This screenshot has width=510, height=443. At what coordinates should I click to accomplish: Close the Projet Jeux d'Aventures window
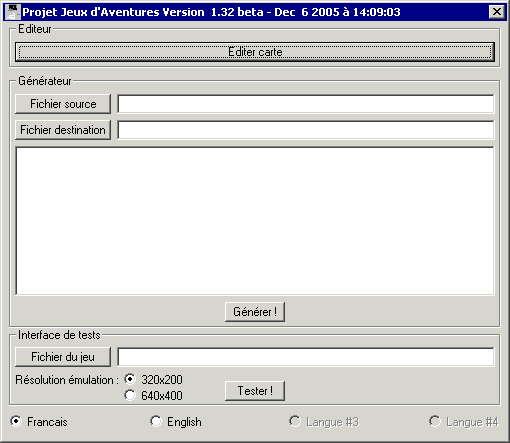tap(497, 12)
